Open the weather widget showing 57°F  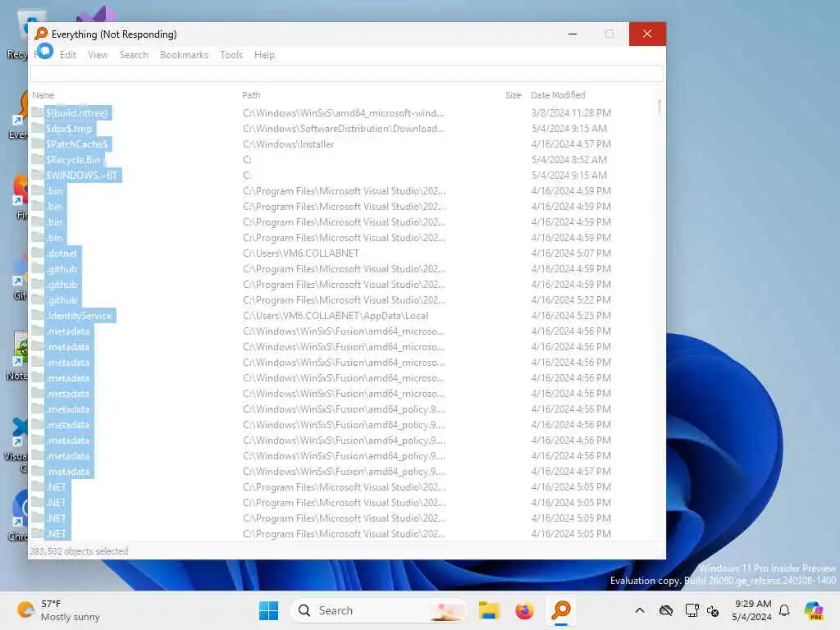pyautogui.click(x=58, y=610)
